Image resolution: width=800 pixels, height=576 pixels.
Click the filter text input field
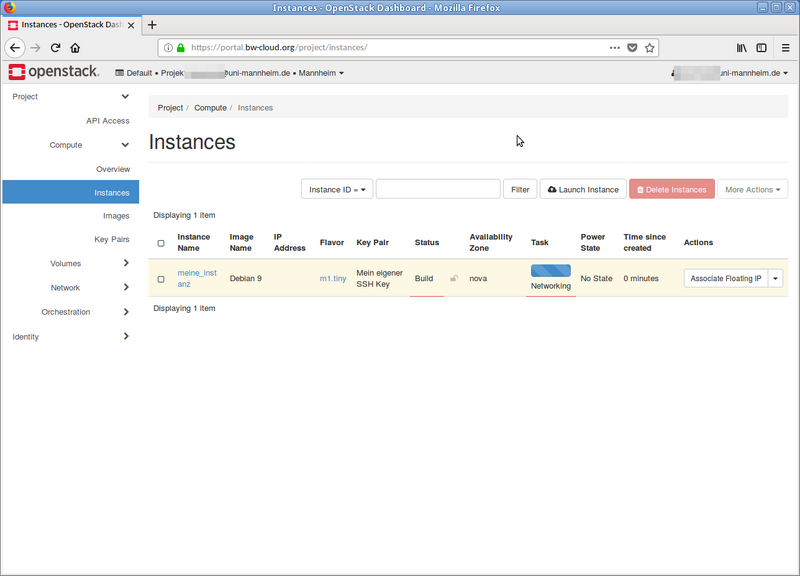[438, 189]
